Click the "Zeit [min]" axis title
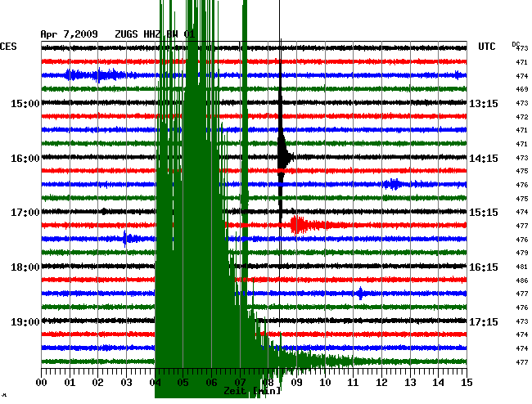This screenshot has width=532, height=404. coord(252,391)
